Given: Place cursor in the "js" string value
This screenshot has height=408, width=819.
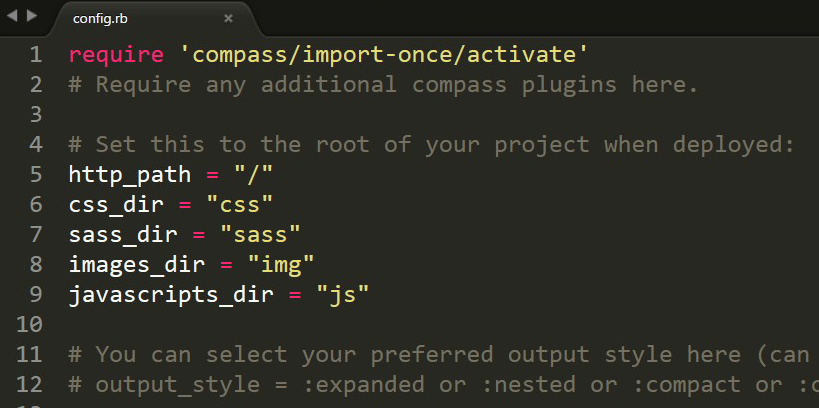Looking at the screenshot, I should [343, 294].
